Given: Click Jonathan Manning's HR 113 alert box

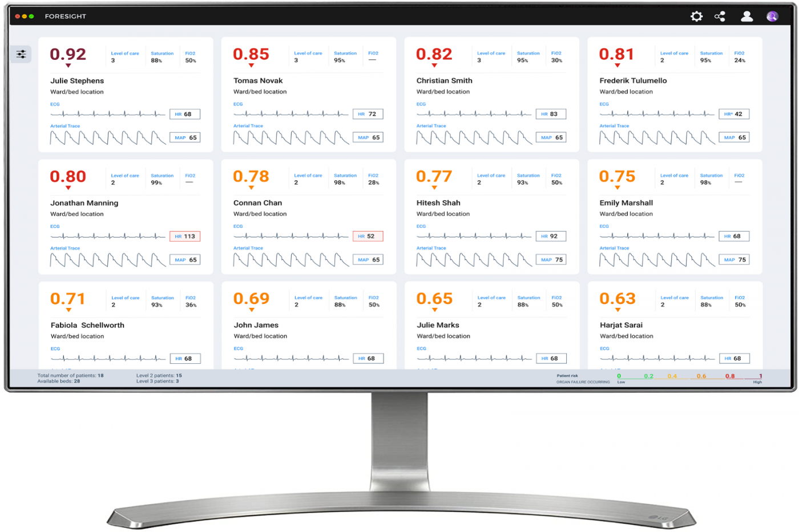Looking at the screenshot, I should (x=185, y=236).
